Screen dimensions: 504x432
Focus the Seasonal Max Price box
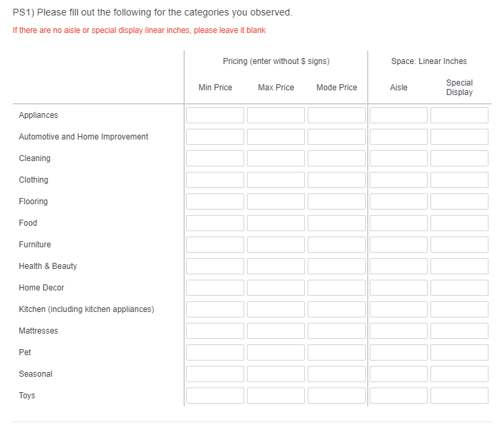click(x=275, y=374)
